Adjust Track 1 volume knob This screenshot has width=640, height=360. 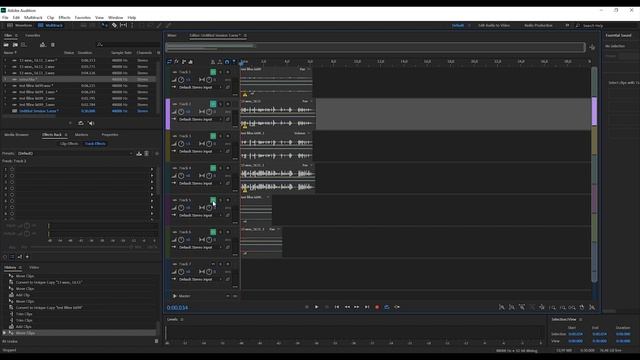[x=181, y=80]
